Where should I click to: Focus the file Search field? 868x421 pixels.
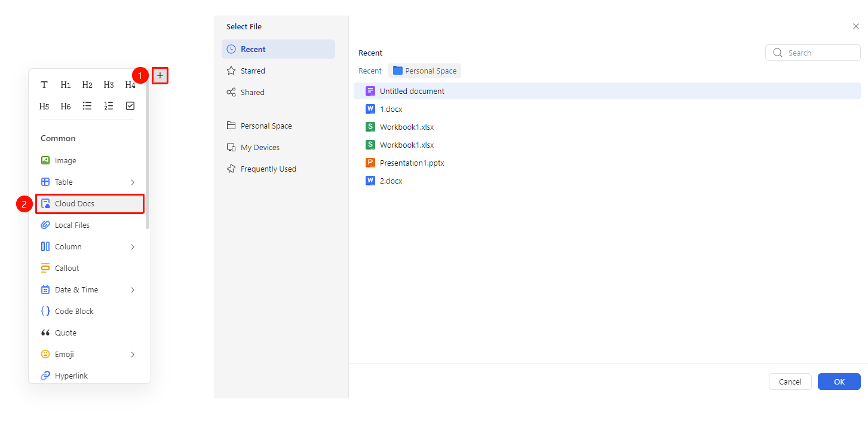[813, 53]
